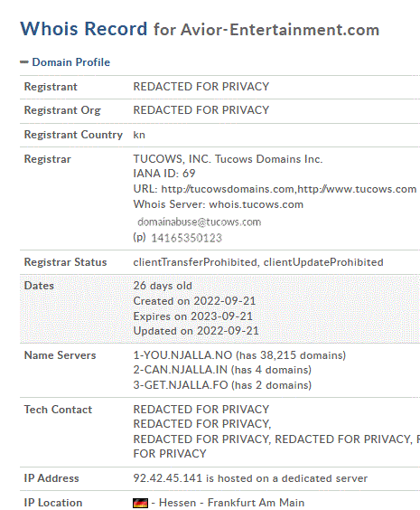The height and width of the screenshot is (510, 420).
Task: Click the Whois Record page heading
Action: pos(200,29)
